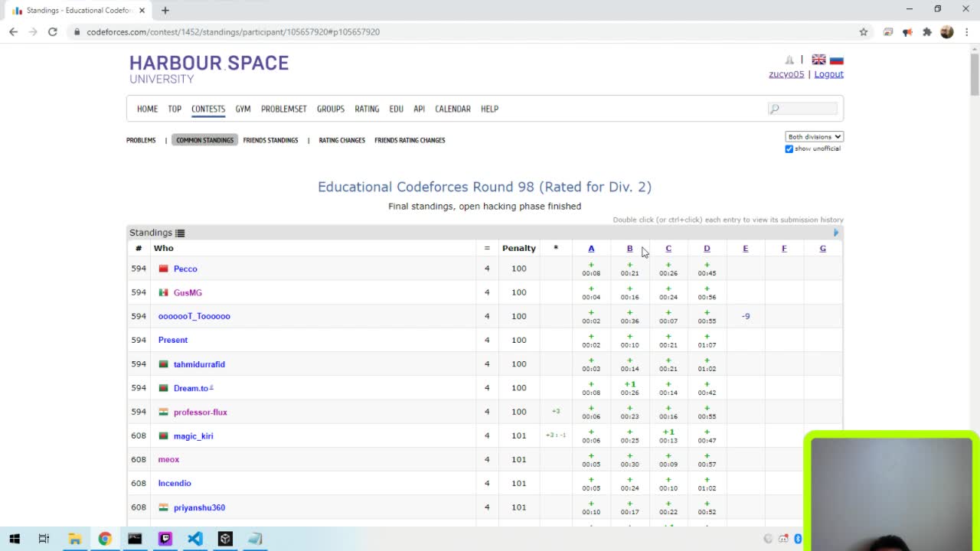Open the RATING menu item

coord(367,109)
